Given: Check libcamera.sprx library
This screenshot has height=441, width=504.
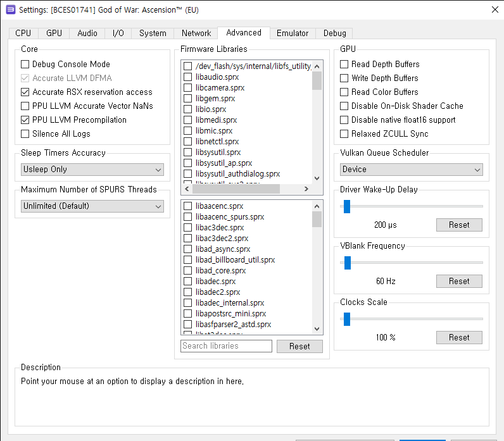Looking at the screenshot, I should click(187, 88).
